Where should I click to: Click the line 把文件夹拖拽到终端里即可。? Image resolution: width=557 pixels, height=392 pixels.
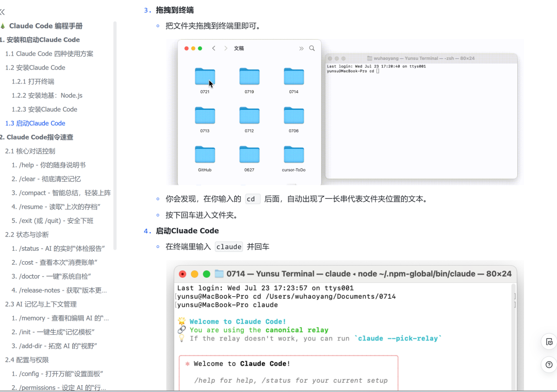click(214, 26)
